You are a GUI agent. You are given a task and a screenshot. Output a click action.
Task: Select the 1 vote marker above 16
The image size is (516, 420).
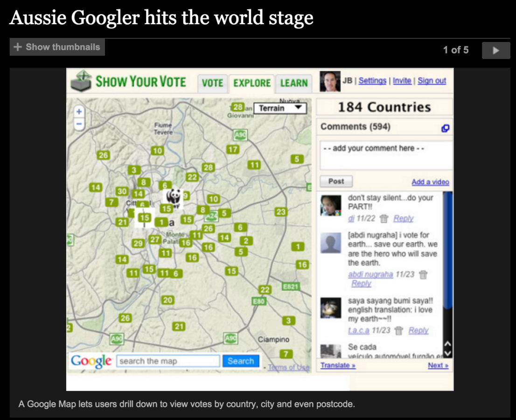click(x=298, y=246)
